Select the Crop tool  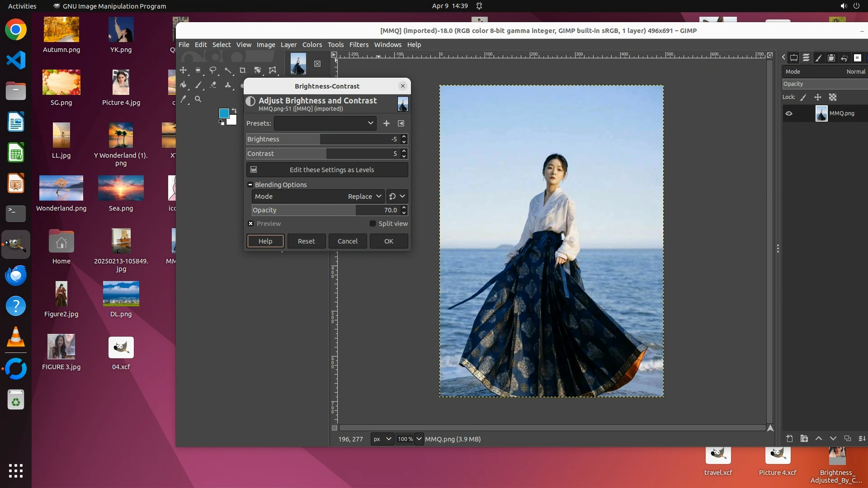tap(243, 70)
